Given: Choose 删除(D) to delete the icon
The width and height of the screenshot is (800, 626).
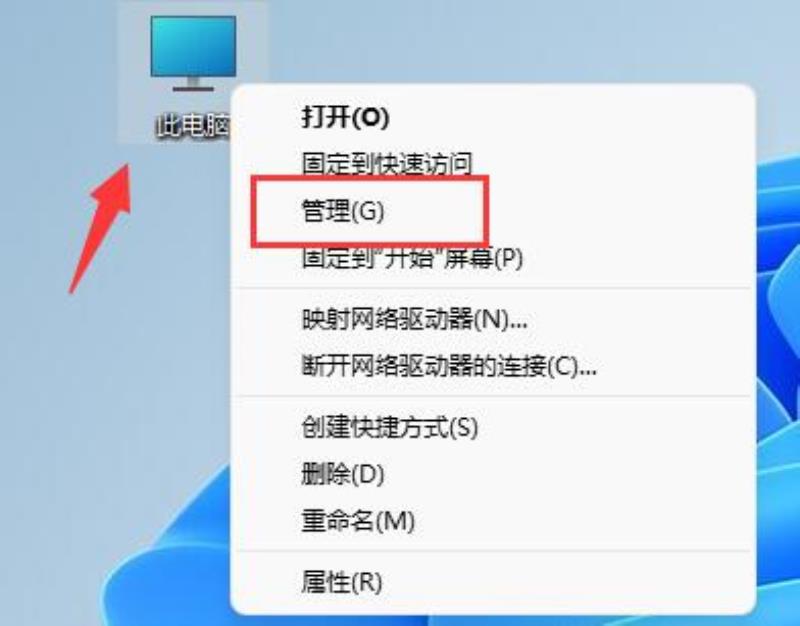Looking at the screenshot, I should coord(342,474).
